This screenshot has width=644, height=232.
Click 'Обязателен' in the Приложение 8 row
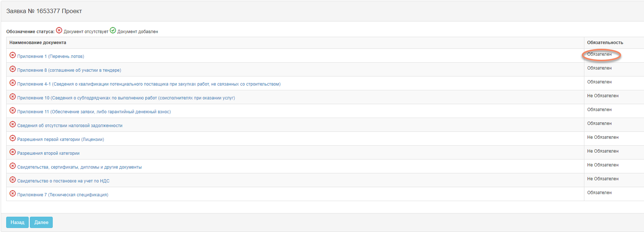(x=599, y=68)
